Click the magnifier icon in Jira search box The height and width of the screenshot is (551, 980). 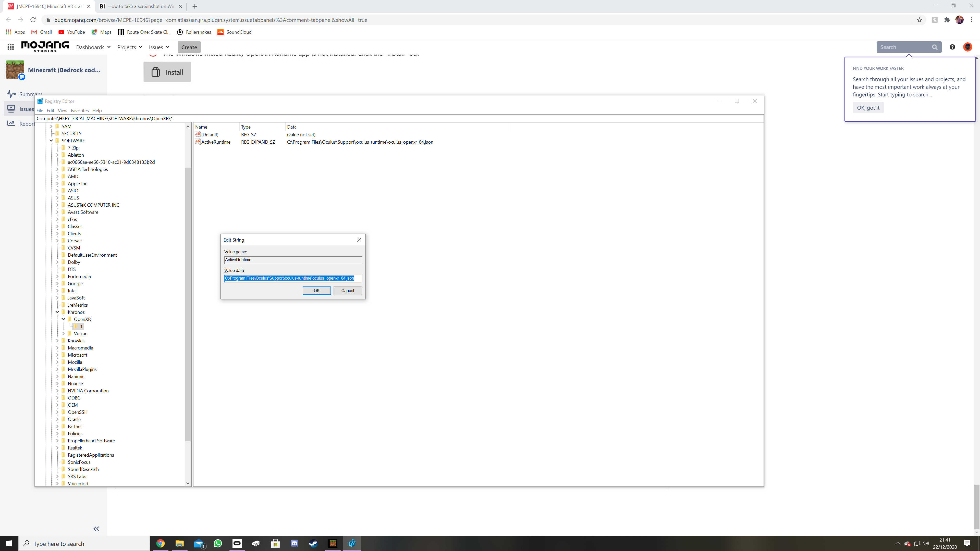point(935,47)
